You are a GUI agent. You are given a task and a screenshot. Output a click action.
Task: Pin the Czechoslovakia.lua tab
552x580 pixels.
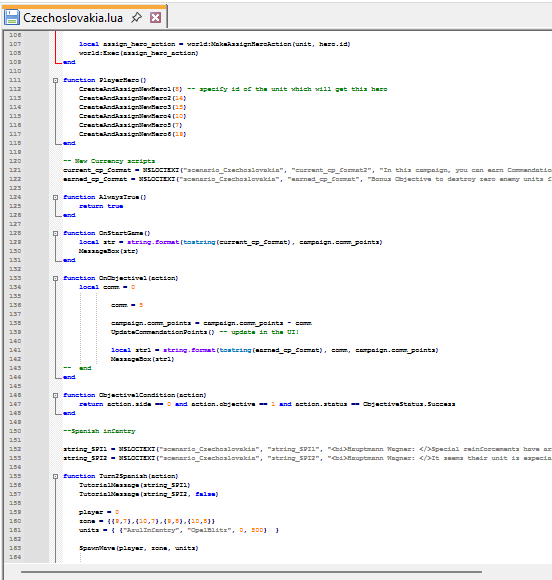coord(137,17)
